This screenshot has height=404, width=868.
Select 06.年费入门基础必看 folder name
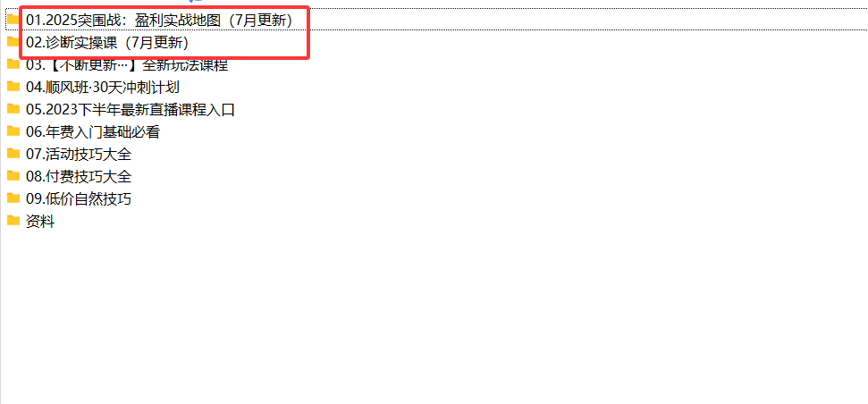pyautogui.click(x=93, y=132)
